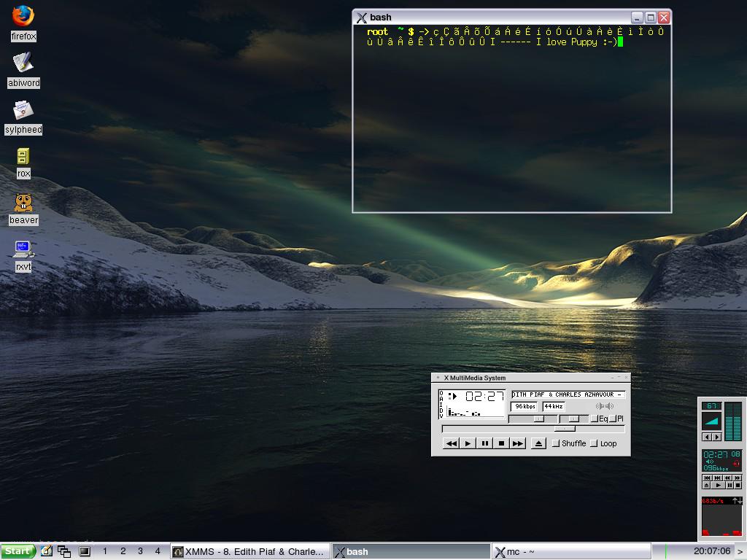Viewport: 747px width, 560px height.
Task: Click the 02:27 time display in XMMS
Action: click(x=485, y=396)
